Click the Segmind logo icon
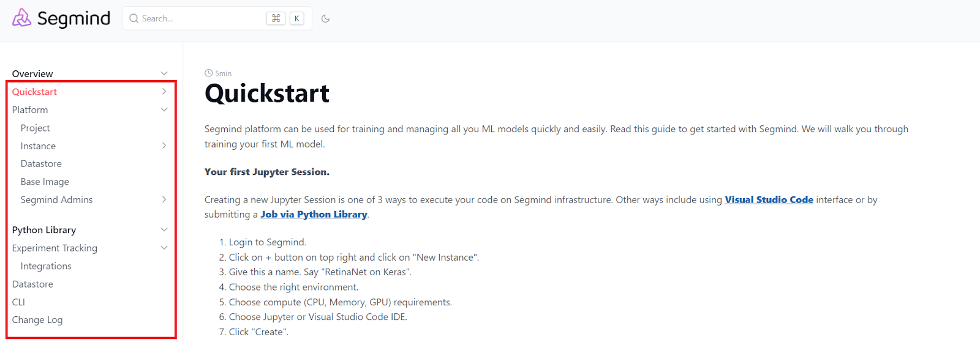The height and width of the screenshot is (345, 980). [21, 18]
